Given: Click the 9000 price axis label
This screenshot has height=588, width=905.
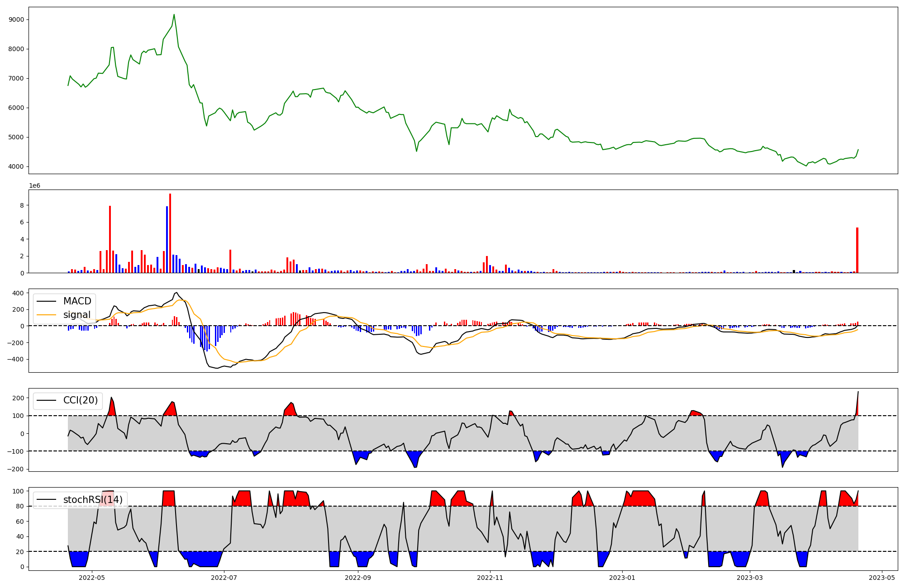Looking at the screenshot, I should click(x=16, y=20).
